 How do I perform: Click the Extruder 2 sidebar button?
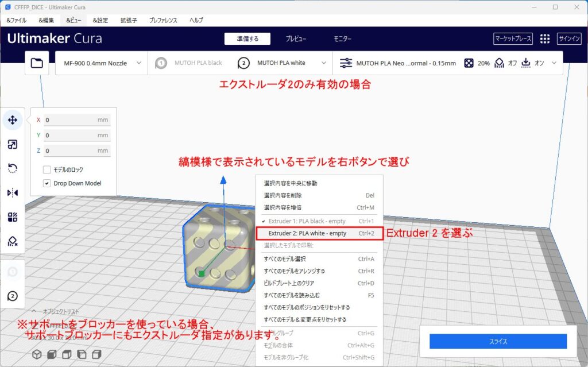(13, 296)
